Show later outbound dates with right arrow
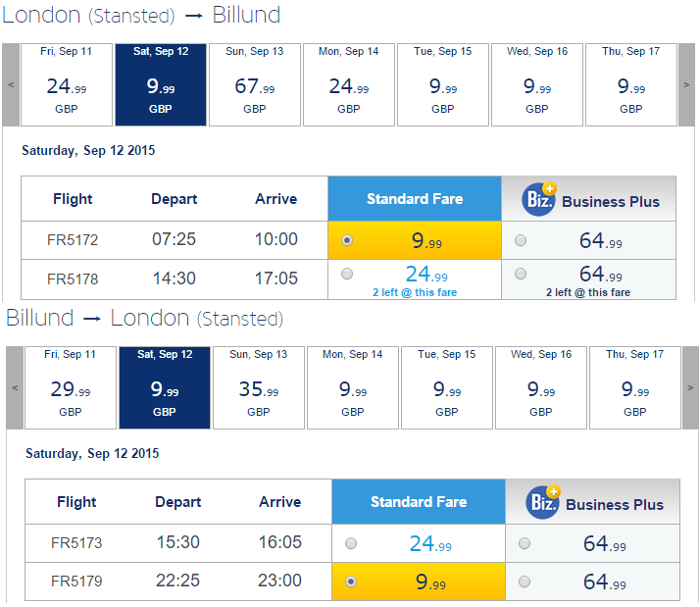 [686, 84]
